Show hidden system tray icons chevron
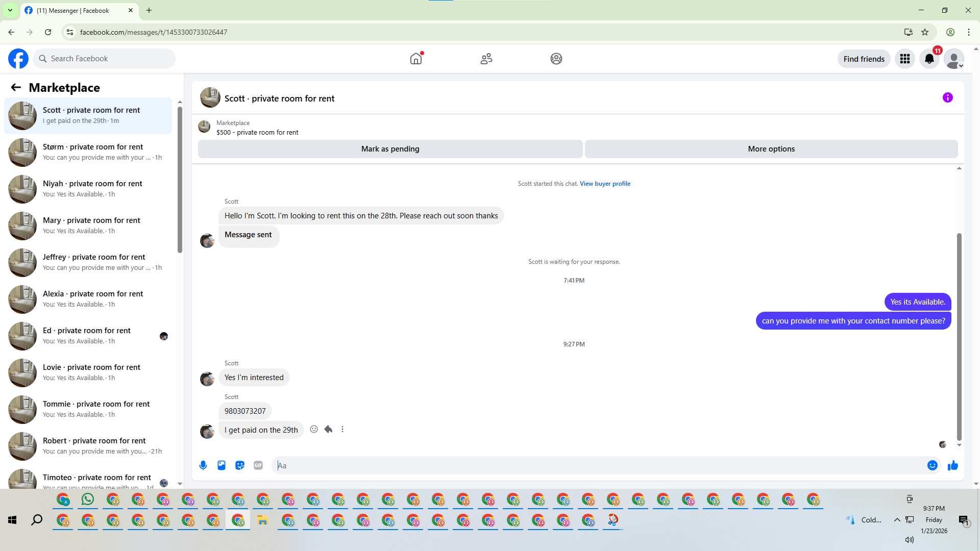 pyautogui.click(x=897, y=520)
